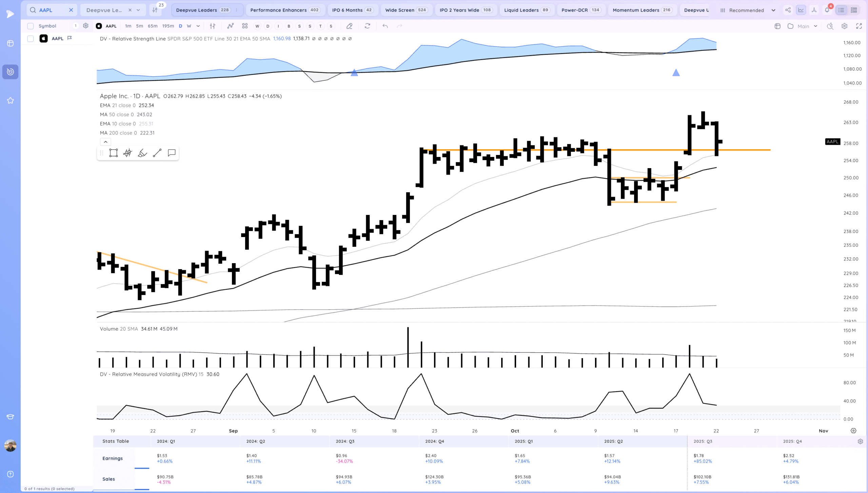Collapse the indicator legend chevron
Image resolution: width=868 pixels, height=493 pixels.
pyautogui.click(x=105, y=142)
